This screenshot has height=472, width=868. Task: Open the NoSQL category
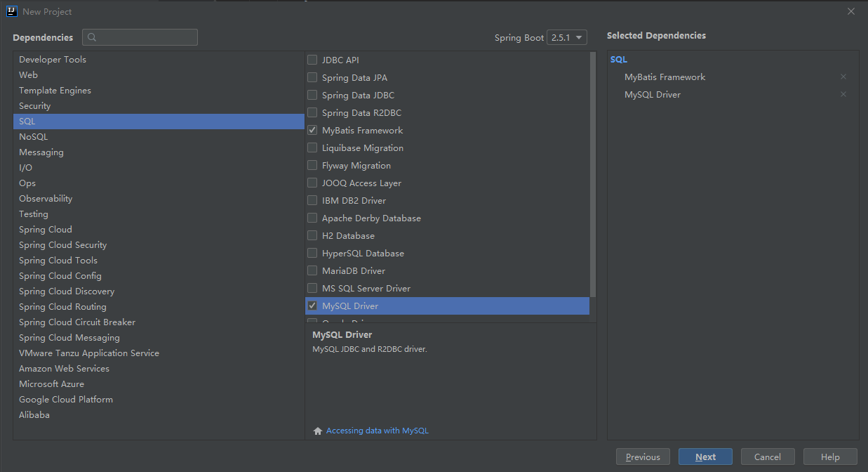coord(159,137)
